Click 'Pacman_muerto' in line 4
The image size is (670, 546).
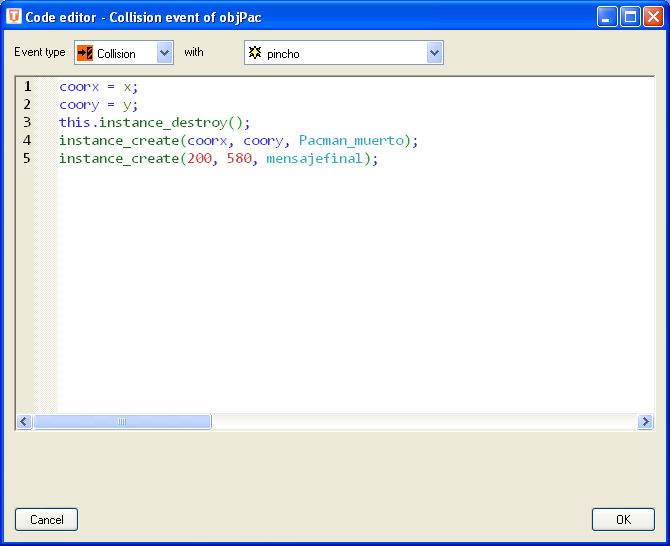pos(352,141)
